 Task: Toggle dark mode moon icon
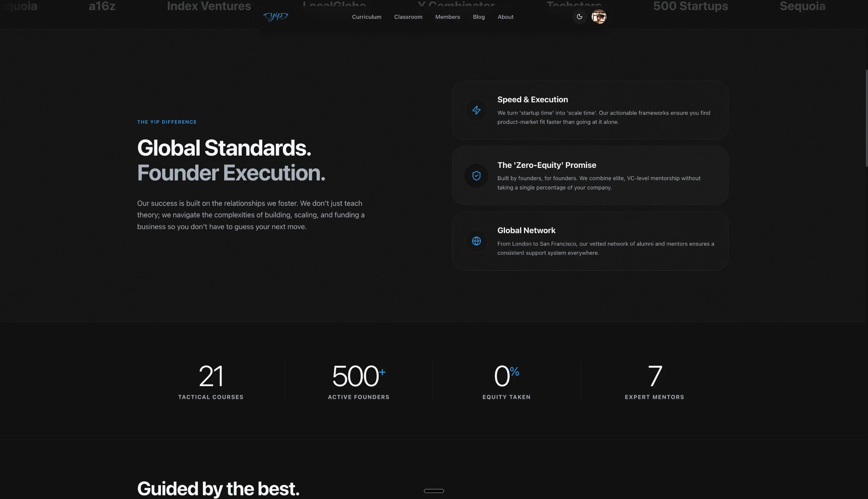[x=579, y=17]
